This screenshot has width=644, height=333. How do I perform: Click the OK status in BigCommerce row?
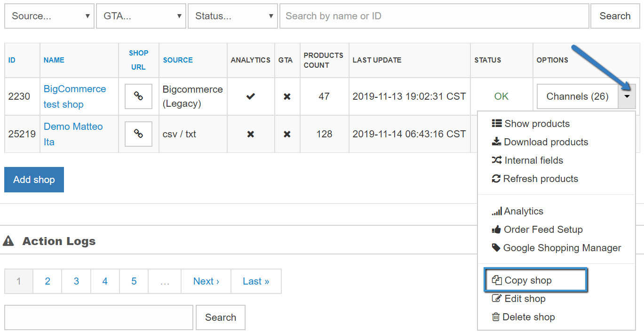pos(501,96)
